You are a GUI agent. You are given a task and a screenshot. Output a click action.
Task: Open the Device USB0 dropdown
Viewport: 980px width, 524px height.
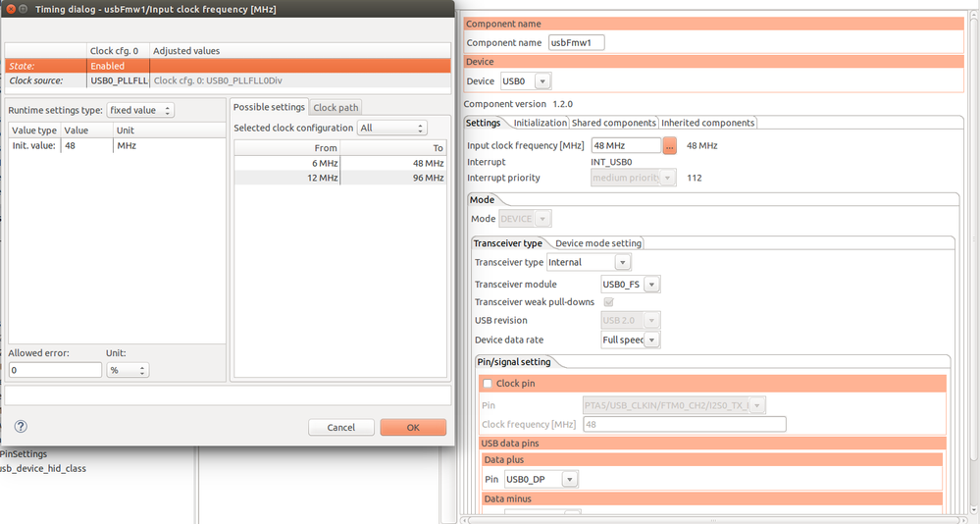point(526,81)
